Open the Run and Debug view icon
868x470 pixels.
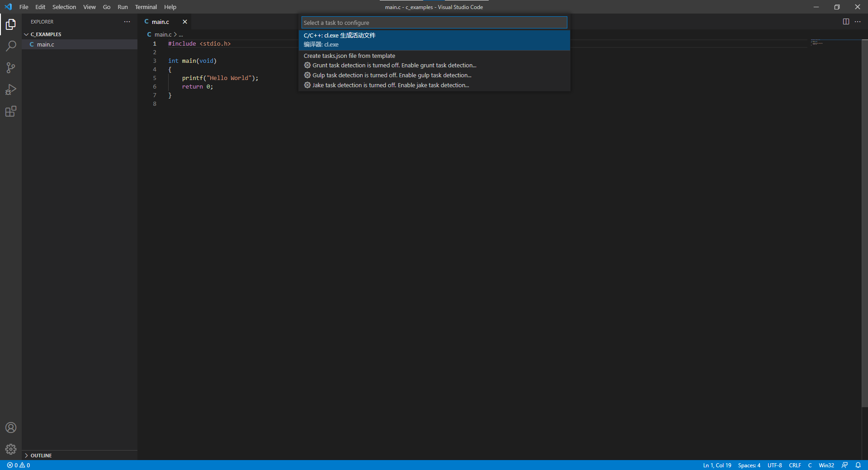tap(11, 89)
